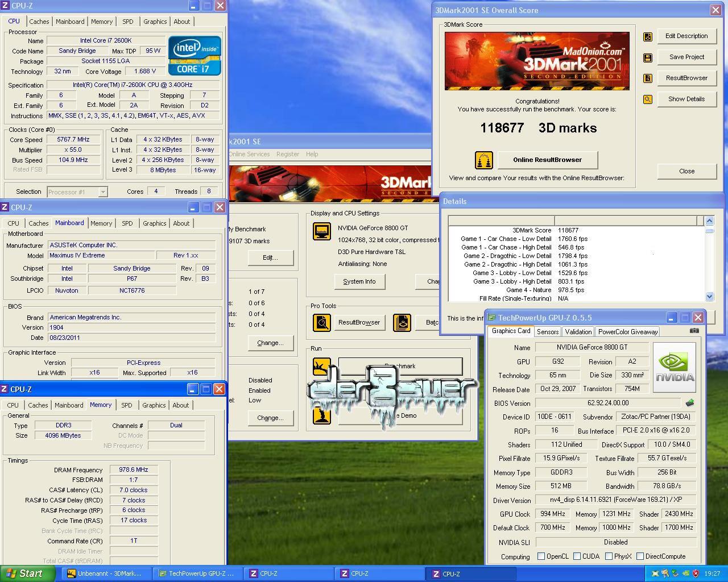
Task: Open Graphics tab in Mainboard CPU-Z window
Action: 155,223
